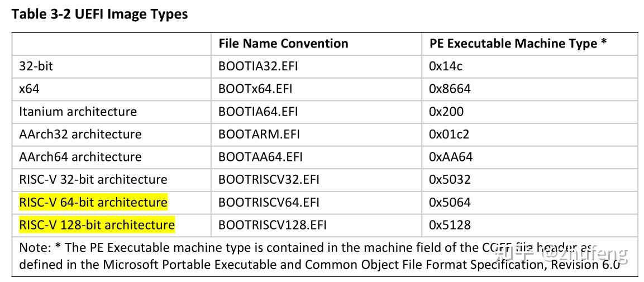Select the AArch32 architecture label

coord(80,134)
